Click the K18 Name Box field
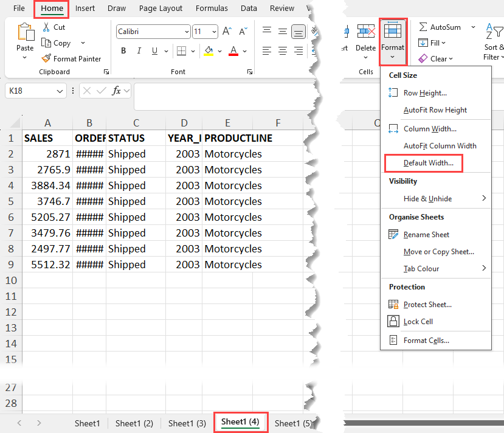 [x=30, y=91]
